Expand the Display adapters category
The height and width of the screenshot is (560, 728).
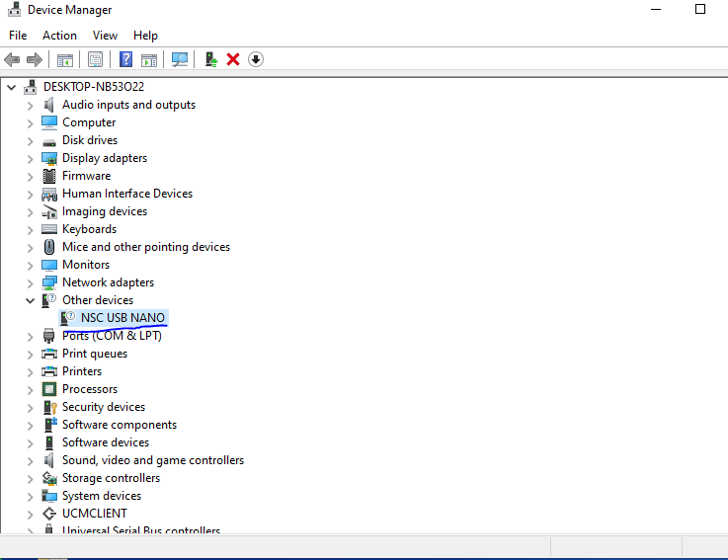click(x=31, y=159)
